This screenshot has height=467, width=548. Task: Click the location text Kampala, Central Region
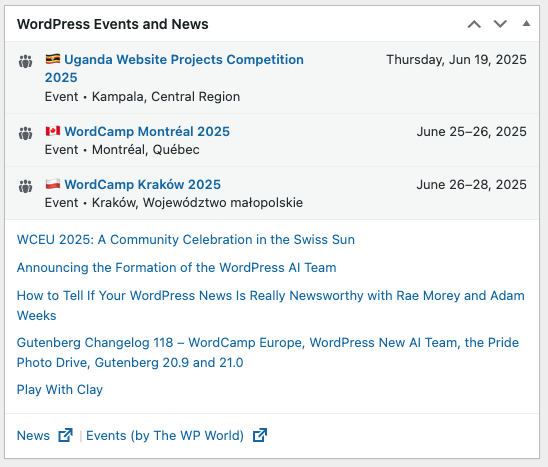(166, 96)
